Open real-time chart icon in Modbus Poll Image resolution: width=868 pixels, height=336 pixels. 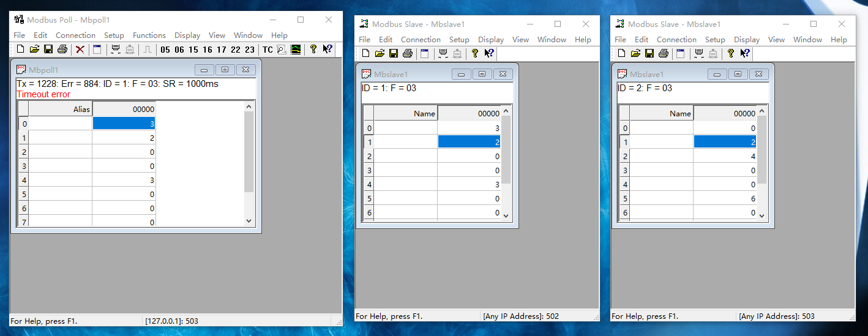[296, 50]
